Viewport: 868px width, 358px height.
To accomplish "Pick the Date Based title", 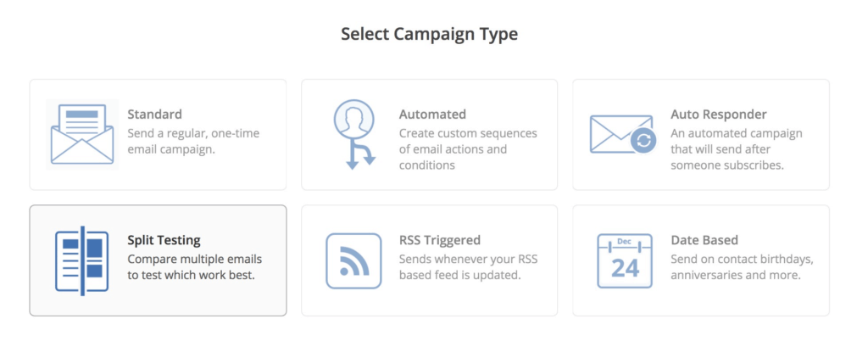I will tap(704, 240).
